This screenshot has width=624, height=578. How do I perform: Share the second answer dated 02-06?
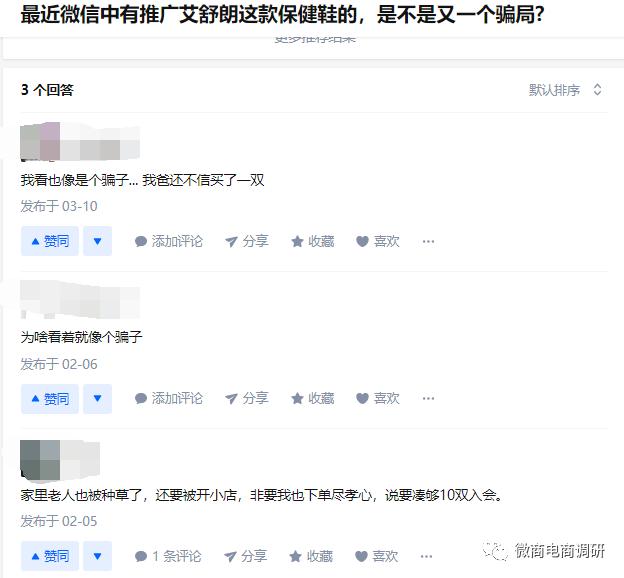click(x=247, y=398)
